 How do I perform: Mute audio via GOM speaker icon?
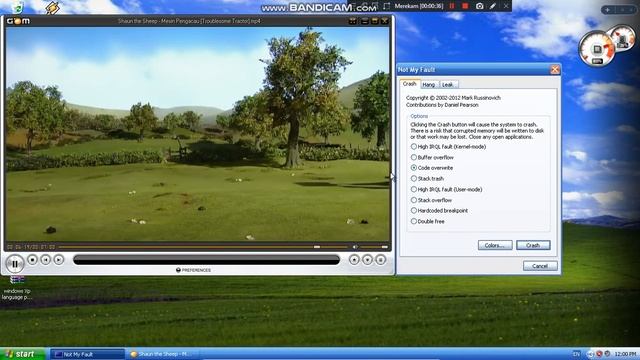pyautogui.click(x=355, y=247)
